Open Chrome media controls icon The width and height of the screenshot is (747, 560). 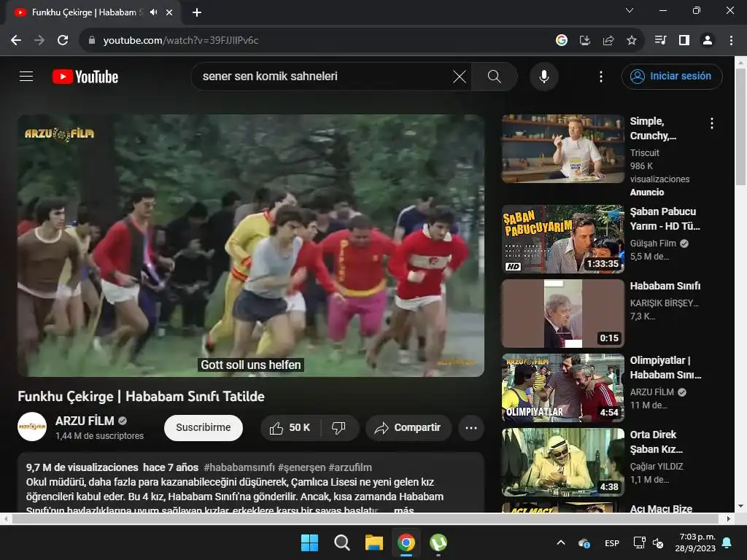click(661, 40)
